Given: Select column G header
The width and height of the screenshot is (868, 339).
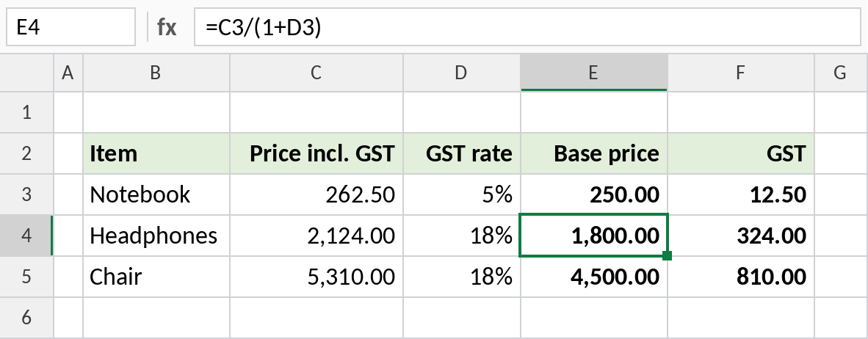Looking at the screenshot, I should coord(841,73).
